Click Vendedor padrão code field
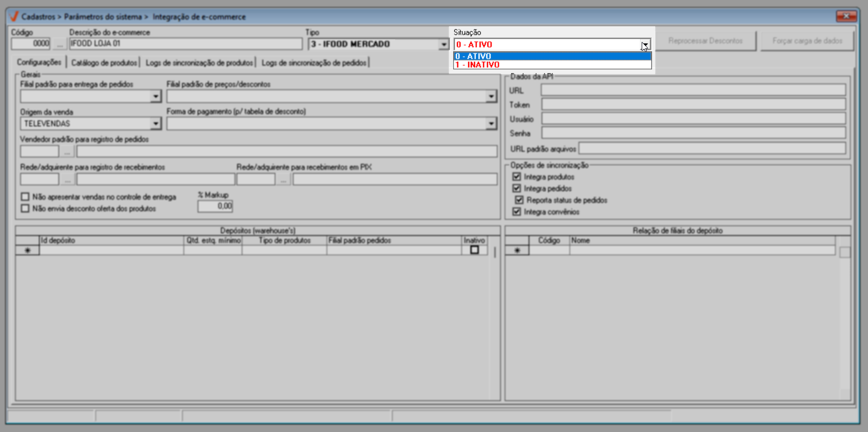This screenshot has height=432, width=868. pyautogui.click(x=40, y=152)
